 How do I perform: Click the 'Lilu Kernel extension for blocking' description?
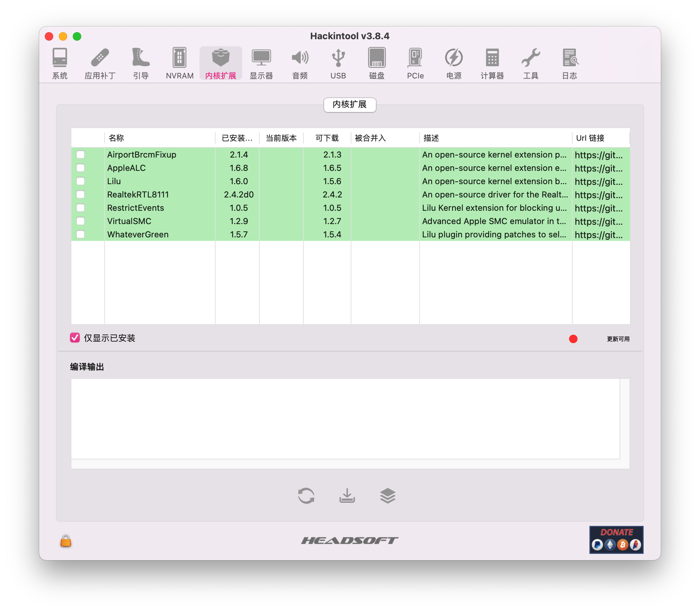pyautogui.click(x=494, y=208)
